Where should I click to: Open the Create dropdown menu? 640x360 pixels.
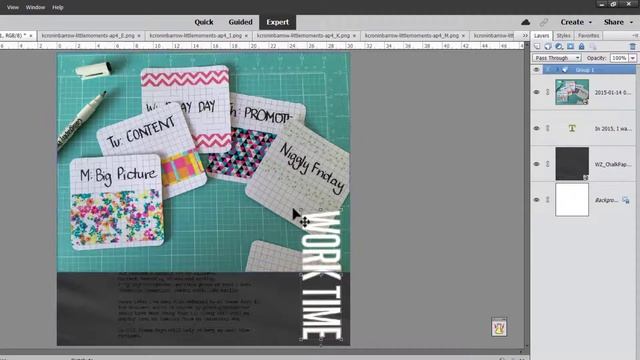(576, 22)
